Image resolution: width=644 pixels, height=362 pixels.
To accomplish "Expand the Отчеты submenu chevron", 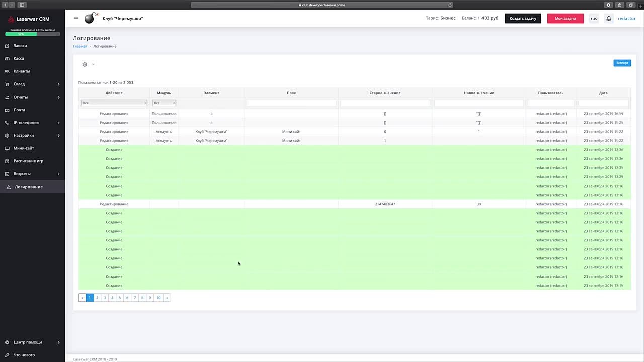I will 58,97.
